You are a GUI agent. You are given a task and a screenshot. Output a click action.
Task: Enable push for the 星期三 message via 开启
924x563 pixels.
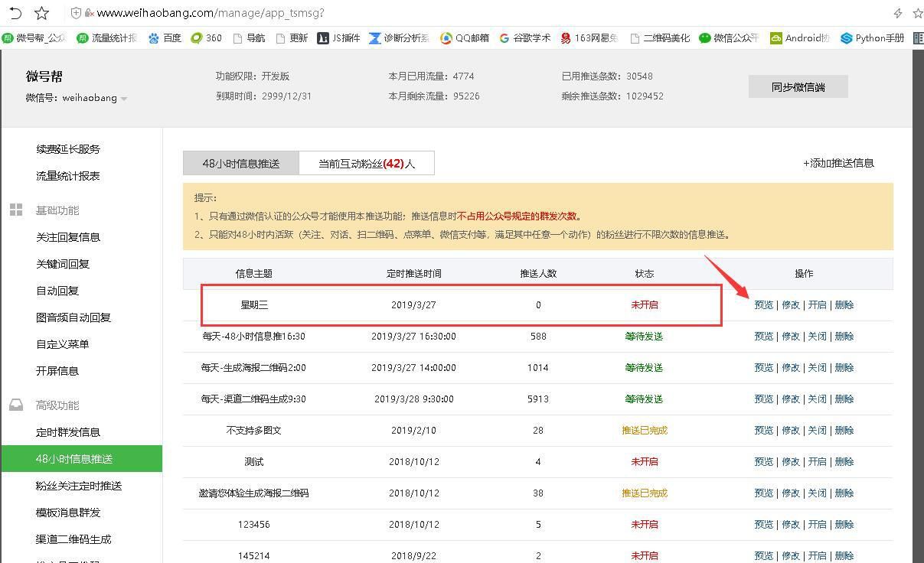click(x=816, y=304)
